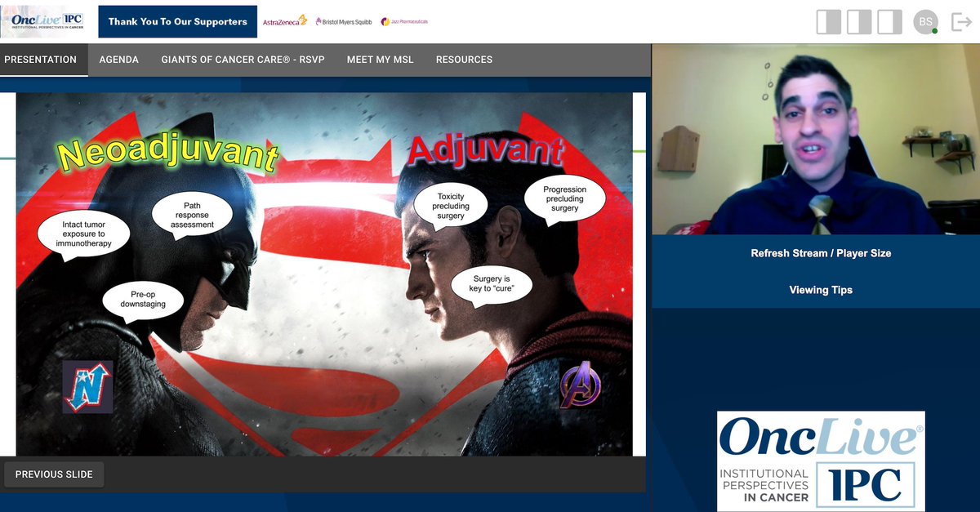Click the Jazz Pharmaceuticals logo
The image size is (980, 512).
click(x=404, y=21)
